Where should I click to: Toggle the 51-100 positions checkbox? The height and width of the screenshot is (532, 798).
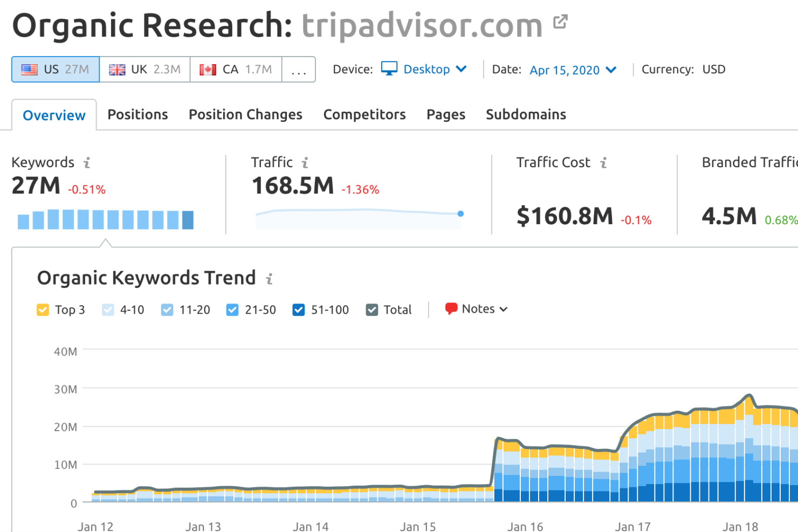298,310
